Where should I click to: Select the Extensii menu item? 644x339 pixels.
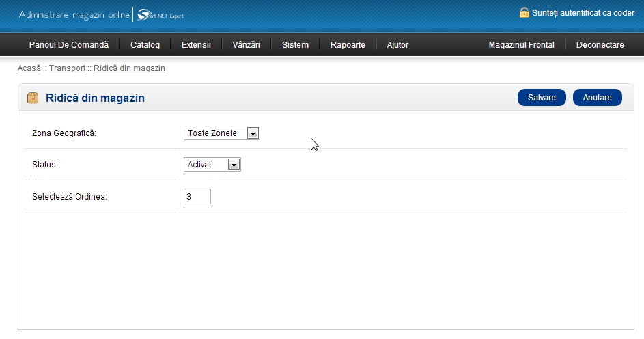pyautogui.click(x=196, y=45)
